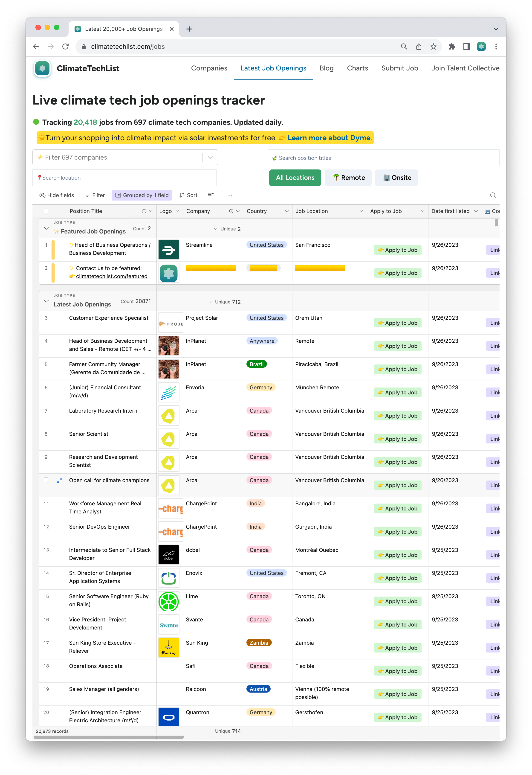This screenshot has width=532, height=775.
Task: Click the Search location field
Action: click(124, 178)
